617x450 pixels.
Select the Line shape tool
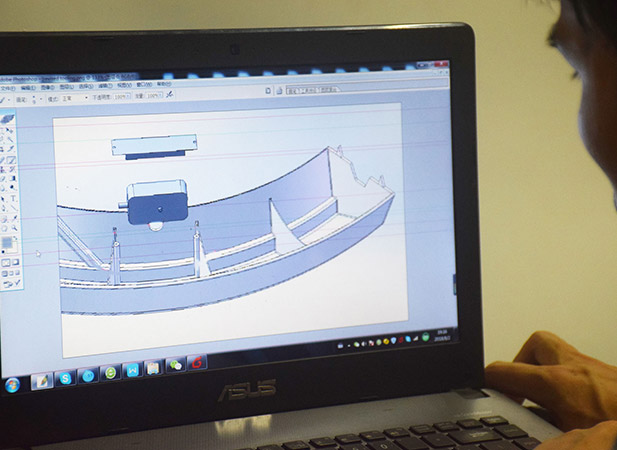point(13,208)
